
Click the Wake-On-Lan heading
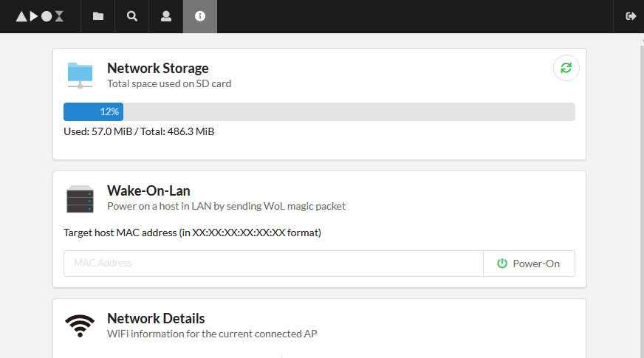(x=148, y=191)
